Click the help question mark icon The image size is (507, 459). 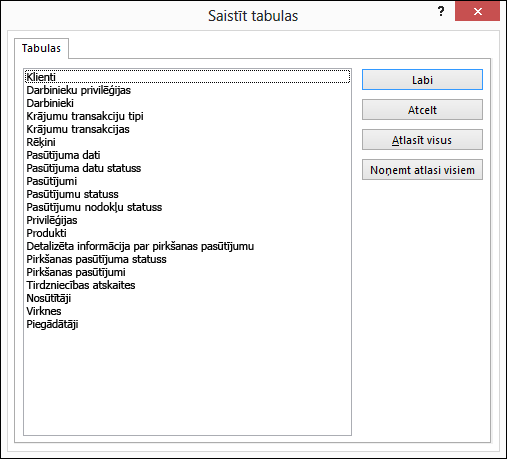441,12
